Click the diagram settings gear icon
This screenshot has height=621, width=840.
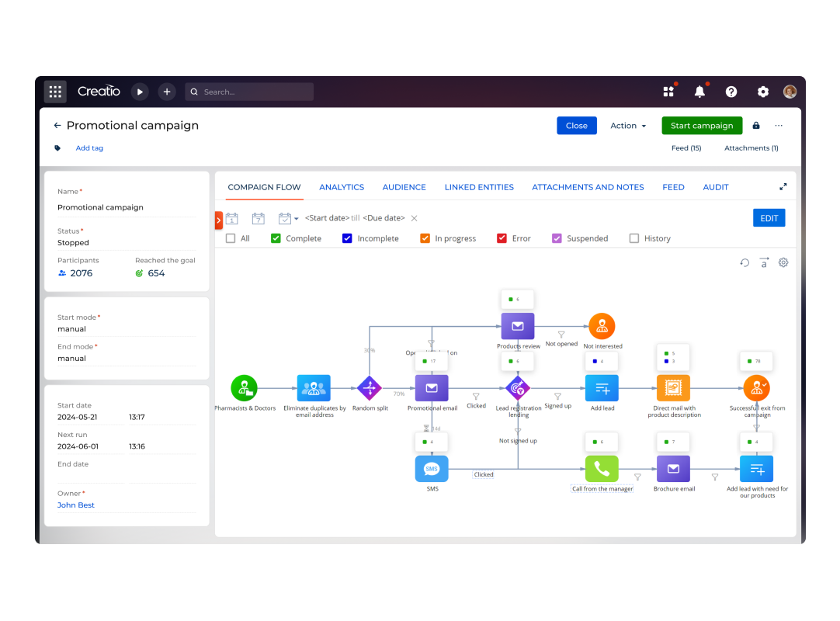pos(783,262)
